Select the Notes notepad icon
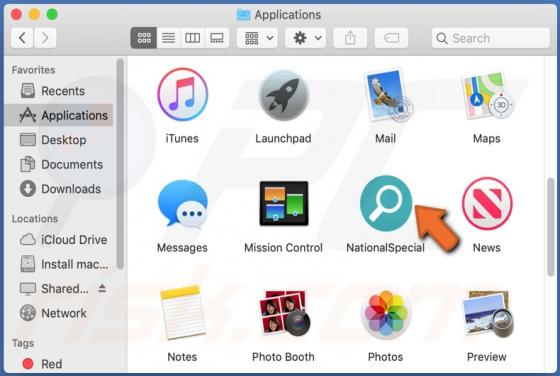560x376 pixels. click(183, 312)
